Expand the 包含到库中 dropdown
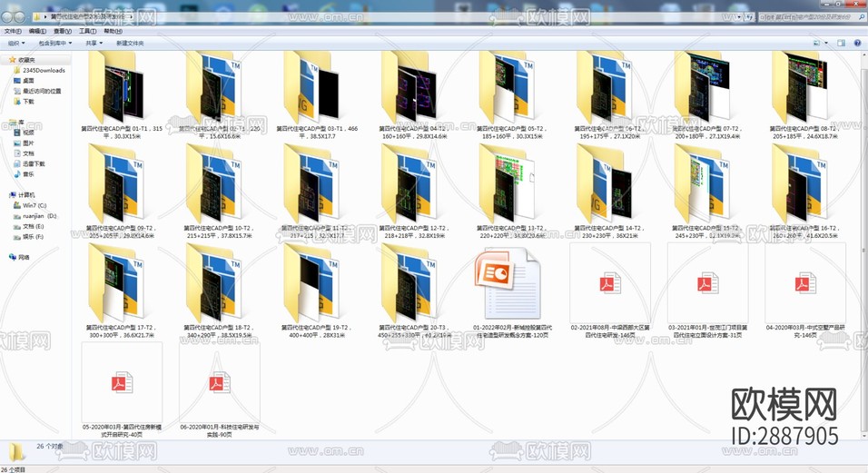 click(54, 44)
